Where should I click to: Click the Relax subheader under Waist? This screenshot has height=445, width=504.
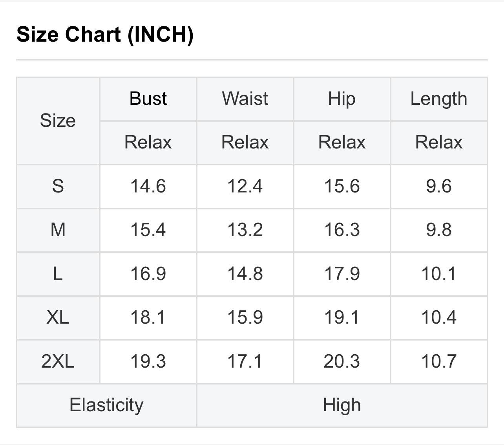tap(245, 142)
